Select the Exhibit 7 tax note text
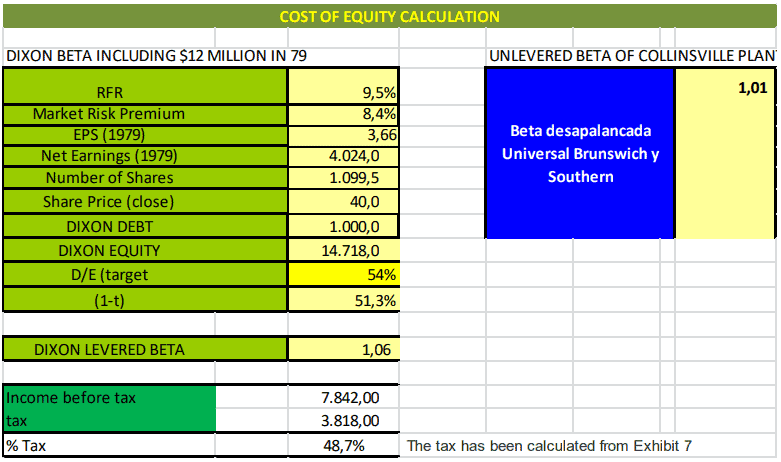The image size is (781, 462). point(549,446)
